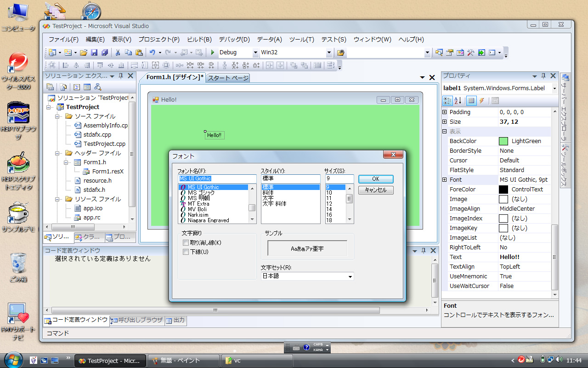The height and width of the screenshot is (368, 588).
Task: Expand the Font property node
Action: click(444, 179)
